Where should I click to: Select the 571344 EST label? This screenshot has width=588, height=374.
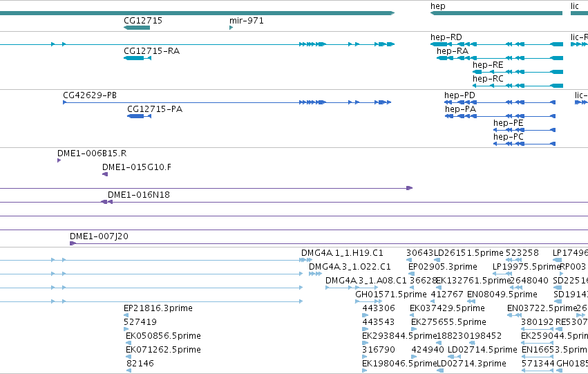[538, 364]
